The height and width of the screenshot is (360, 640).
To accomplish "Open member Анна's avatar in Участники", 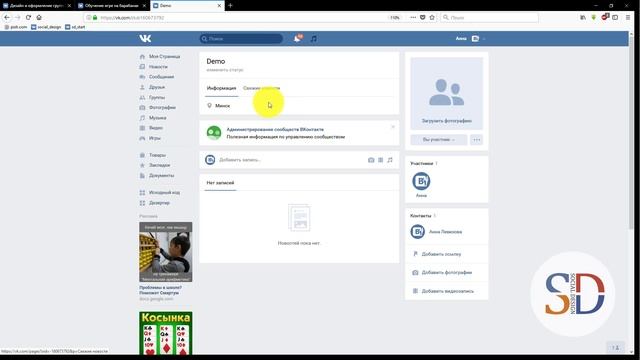I will pyautogui.click(x=421, y=181).
